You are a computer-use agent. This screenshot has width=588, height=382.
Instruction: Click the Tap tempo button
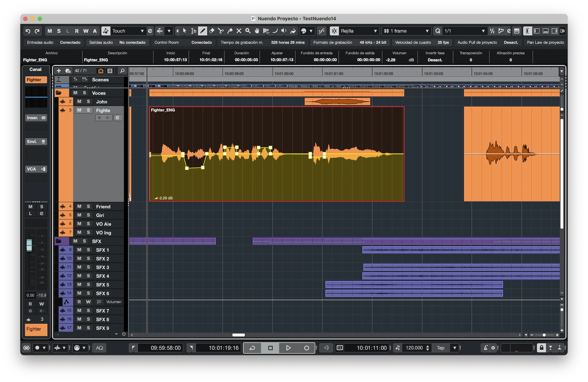(440, 348)
